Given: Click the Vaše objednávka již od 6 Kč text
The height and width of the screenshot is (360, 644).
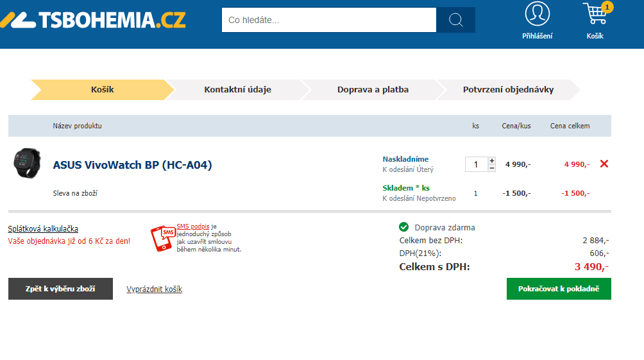Looking at the screenshot, I should (x=69, y=241).
